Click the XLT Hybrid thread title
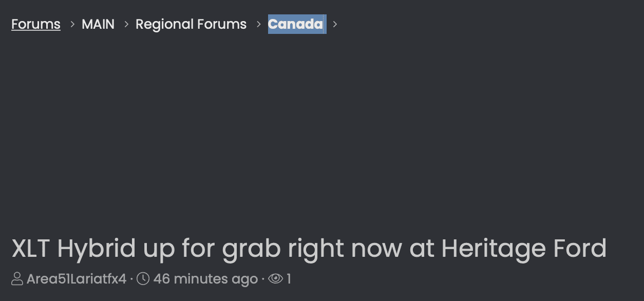The width and height of the screenshot is (644, 301). [309, 249]
